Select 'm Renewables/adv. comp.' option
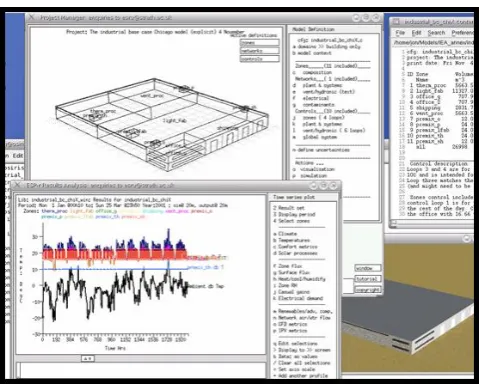Image resolution: width=479 pixels, height=384 pixels. pyautogui.click(x=303, y=311)
